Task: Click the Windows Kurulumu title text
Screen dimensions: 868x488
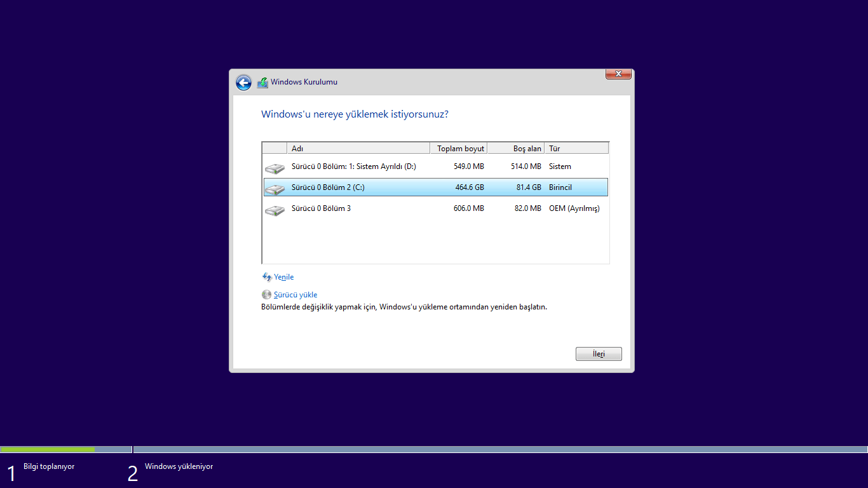Action: pos(304,82)
